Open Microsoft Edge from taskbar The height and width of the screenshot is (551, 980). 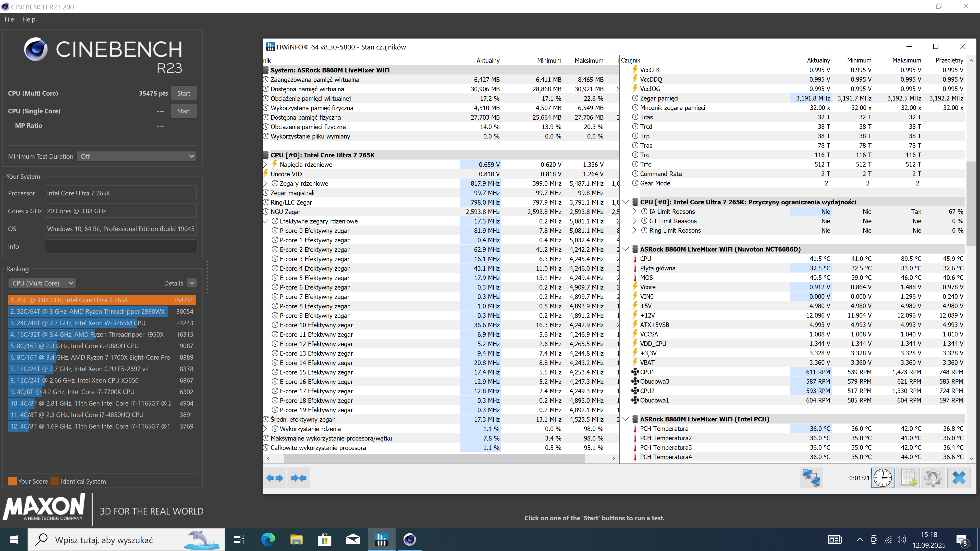click(x=268, y=539)
